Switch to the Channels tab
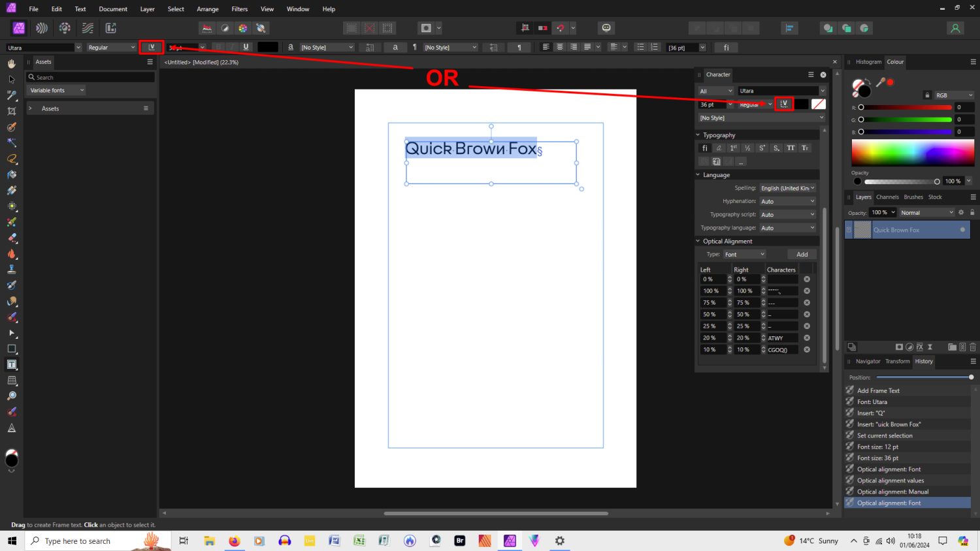 (x=887, y=197)
